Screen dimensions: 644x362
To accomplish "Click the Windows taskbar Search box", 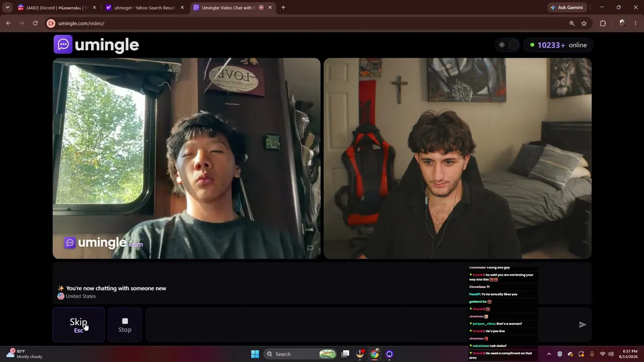I will (x=301, y=354).
